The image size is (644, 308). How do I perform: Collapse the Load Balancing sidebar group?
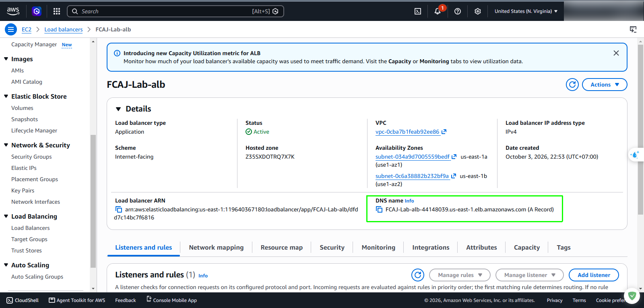pos(6,216)
